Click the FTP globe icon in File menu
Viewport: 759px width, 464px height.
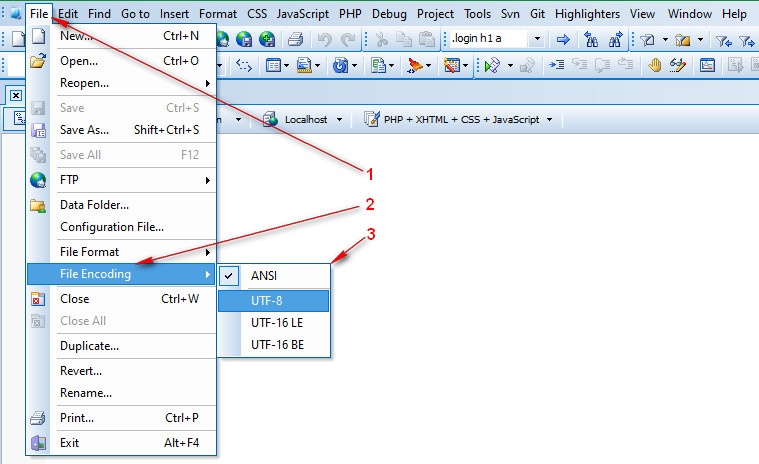click(x=38, y=180)
